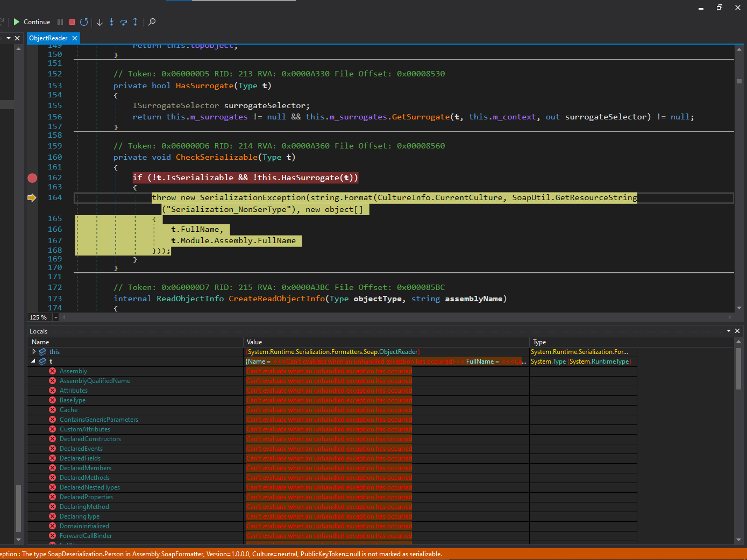Select the DeclaredProperties row
Screen dimensions: 747x560
[x=332, y=497]
